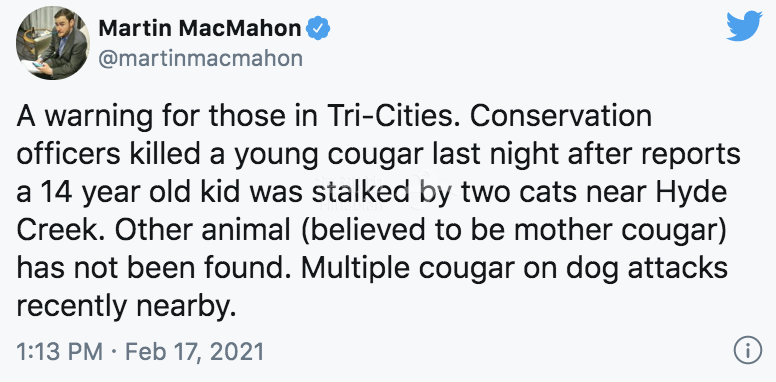
Task: Click the Feb 17, 2021 date
Action: (x=194, y=351)
